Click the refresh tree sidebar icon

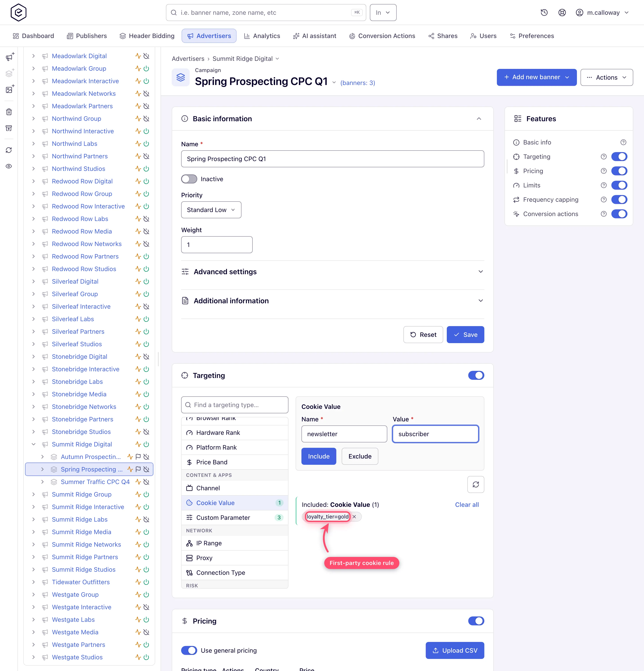pos(9,150)
